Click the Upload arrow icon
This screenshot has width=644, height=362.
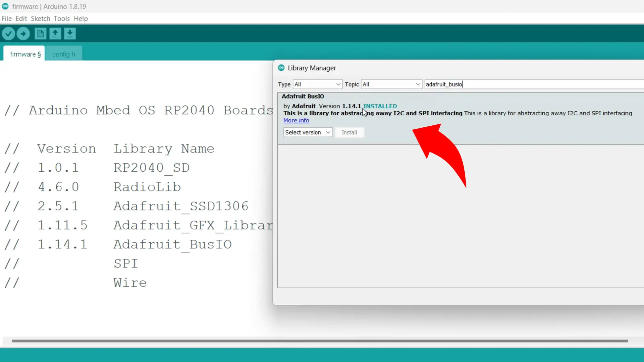point(23,34)
